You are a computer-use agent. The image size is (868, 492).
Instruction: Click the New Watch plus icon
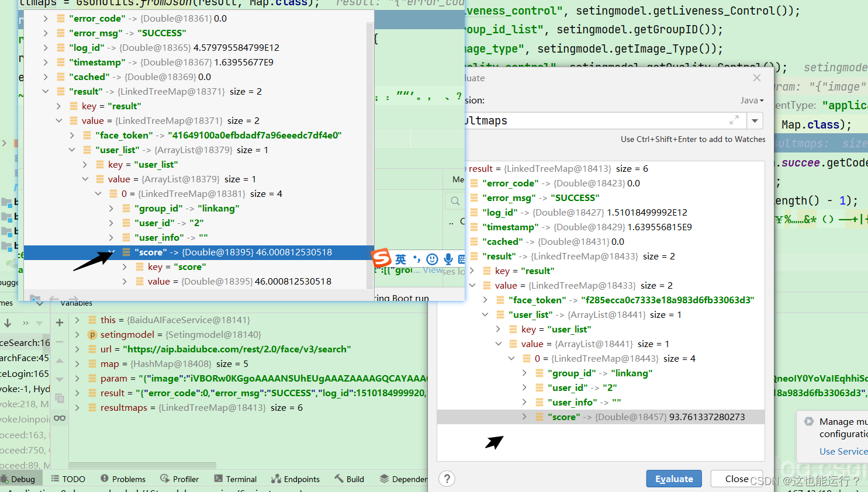(x=60, y=322)
